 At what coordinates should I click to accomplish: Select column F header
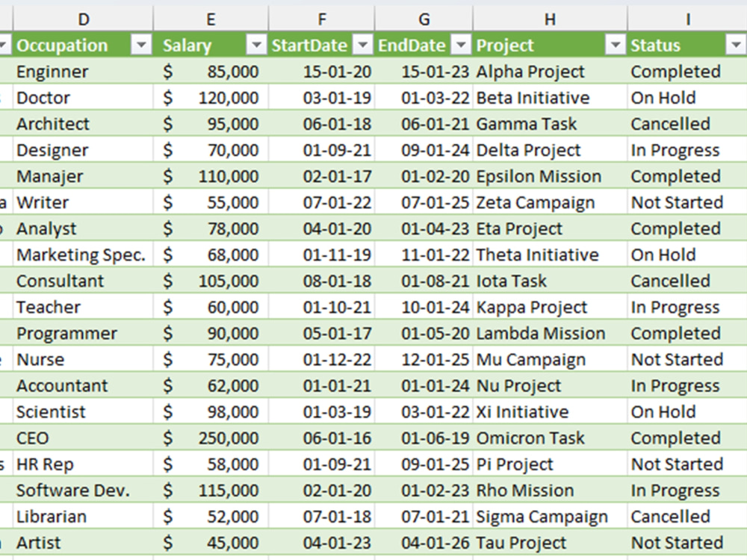coord(321,19)
